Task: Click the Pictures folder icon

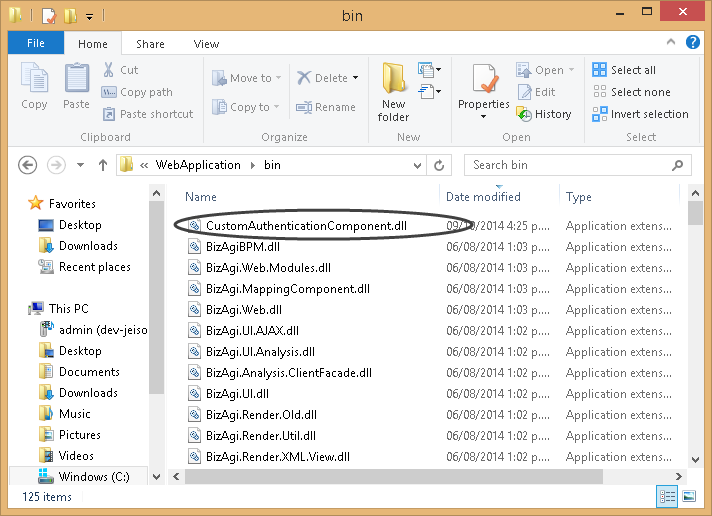Action: pyautogui.click(x=46, y=435)
